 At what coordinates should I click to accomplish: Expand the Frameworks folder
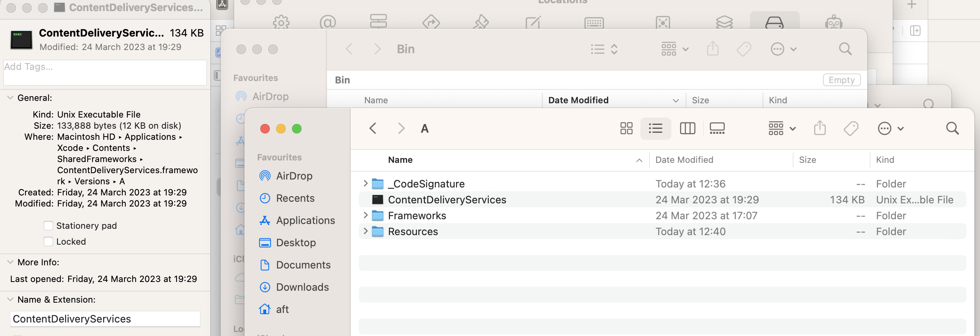tap(365, 215)
